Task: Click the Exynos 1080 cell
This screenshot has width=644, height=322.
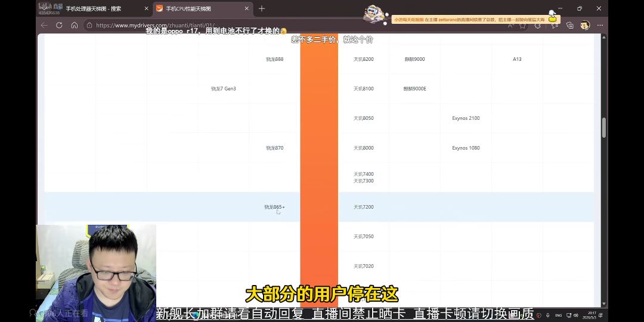Action: pos(466,148)
